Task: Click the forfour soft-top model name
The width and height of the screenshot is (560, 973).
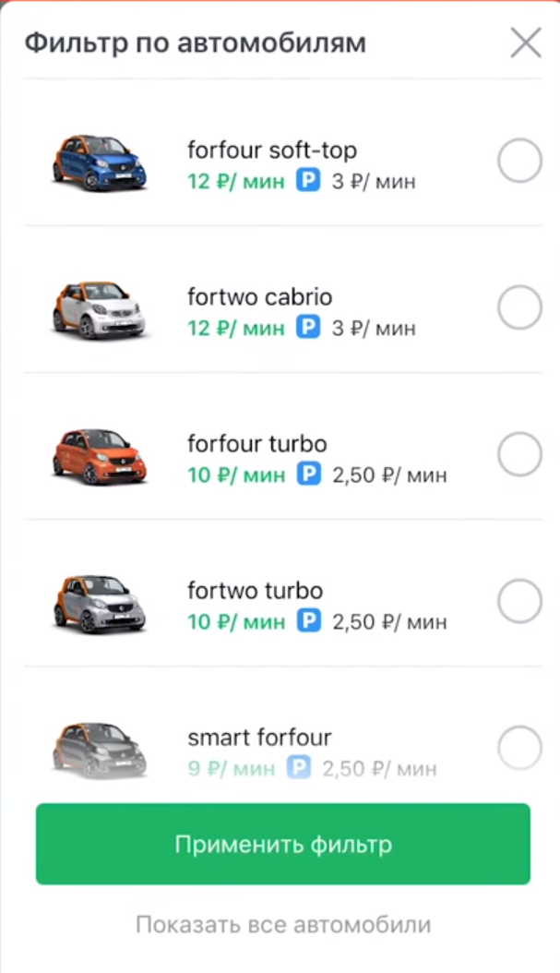Action: pos(271,150)
